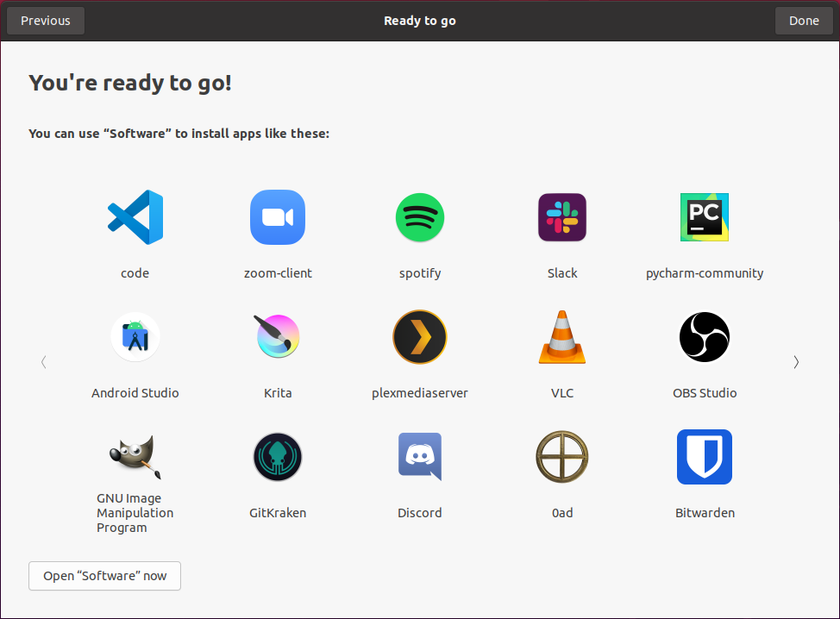
Task: Show next page of apps arrow
Action: [796, 362]
